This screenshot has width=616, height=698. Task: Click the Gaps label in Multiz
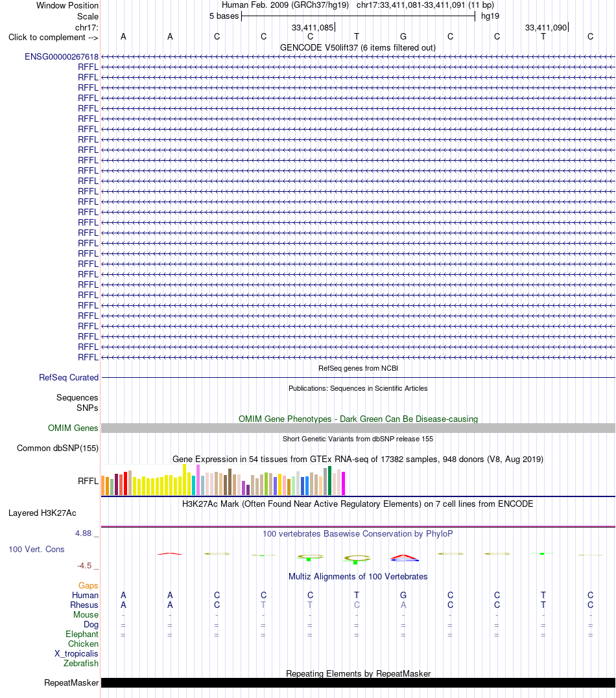[88, 586]
